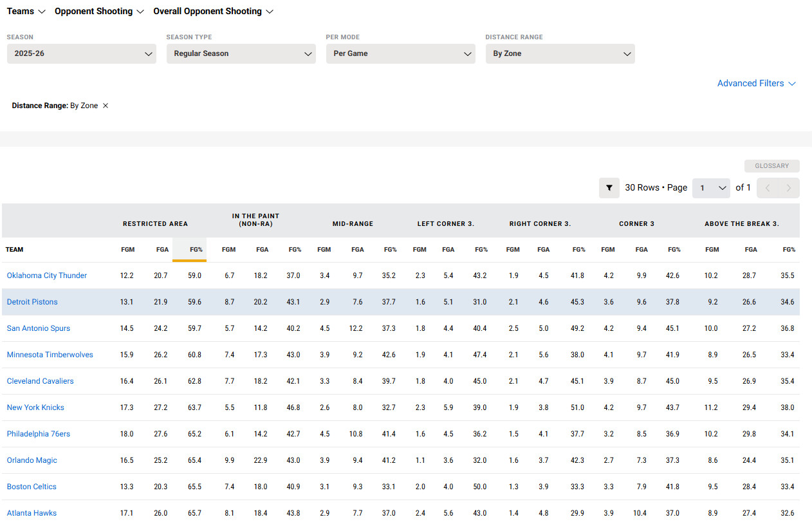812x524 pixels.
Task: Open Orlando Magic team link
Action: [x=32, y=460]
